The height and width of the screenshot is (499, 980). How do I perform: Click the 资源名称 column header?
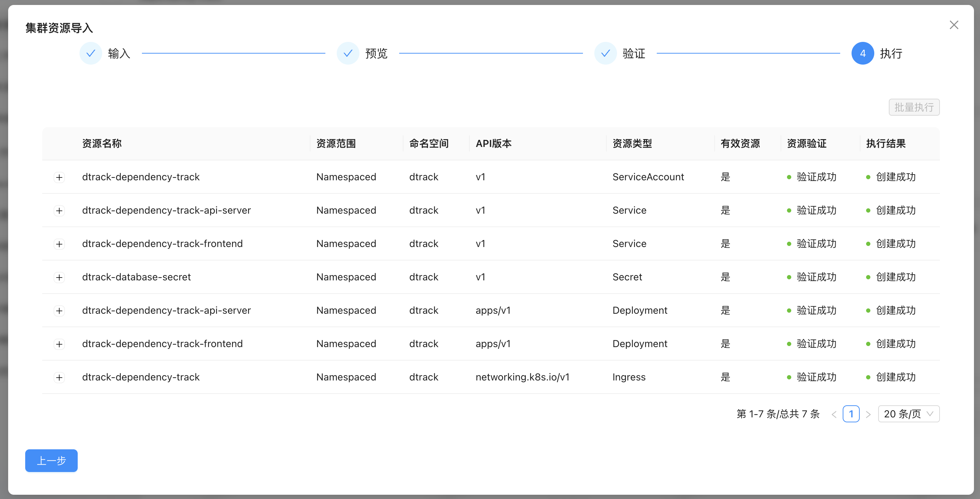point(102,143)
